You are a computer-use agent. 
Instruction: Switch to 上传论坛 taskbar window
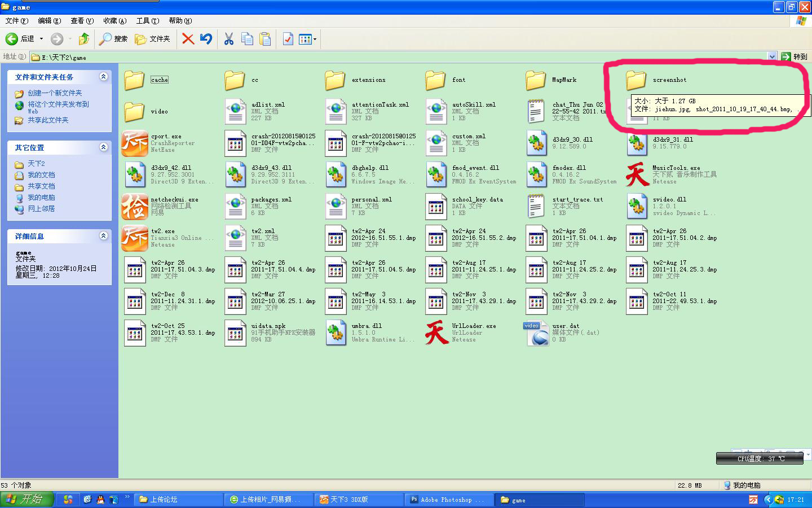pyautogui.click(x=179, y=500)
